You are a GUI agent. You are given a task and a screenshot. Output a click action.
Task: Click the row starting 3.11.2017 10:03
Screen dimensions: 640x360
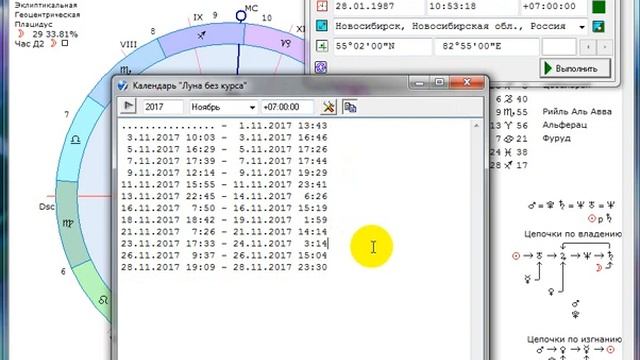(x=224, y=138)
